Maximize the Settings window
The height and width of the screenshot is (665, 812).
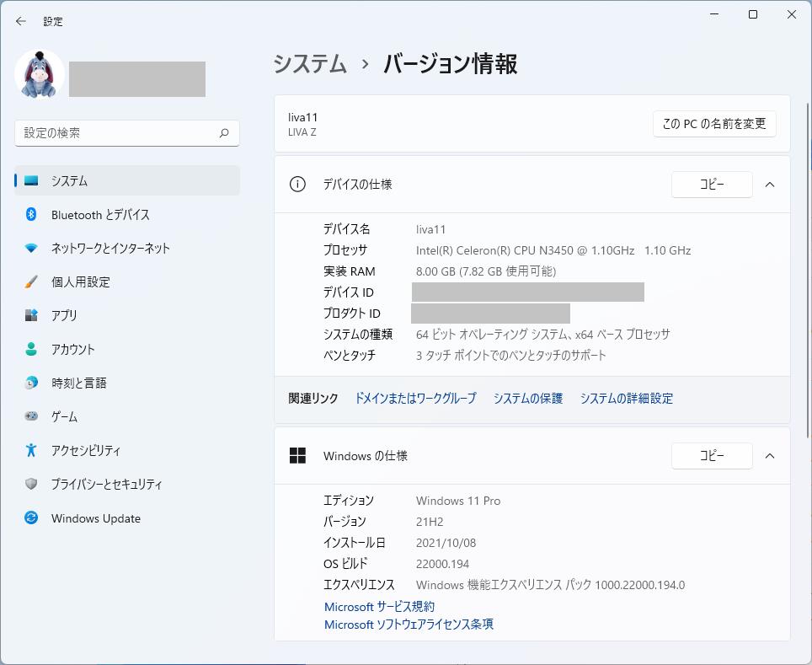pos(753,14)
